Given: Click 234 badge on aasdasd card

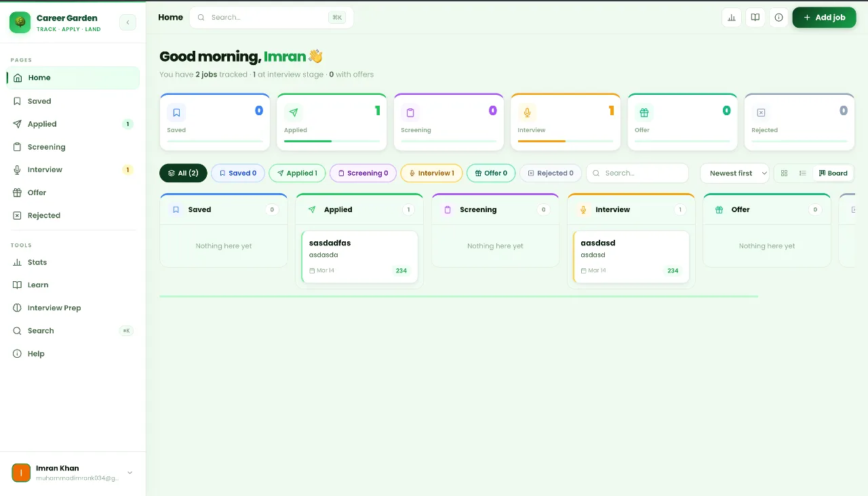Looking at the screenshot, I should 673,270.
